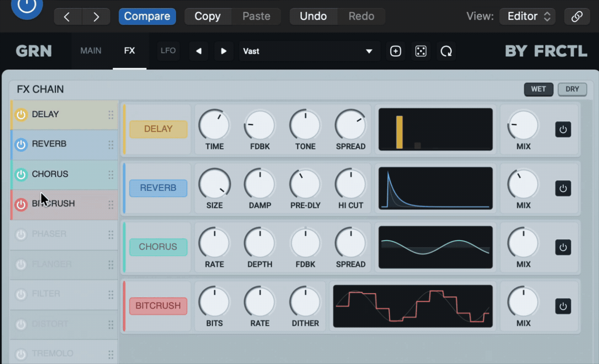The height and width of the screenshot is (364, 599).
Task: Select the previous preset triangle arrow
Action: tap(199, 51)
